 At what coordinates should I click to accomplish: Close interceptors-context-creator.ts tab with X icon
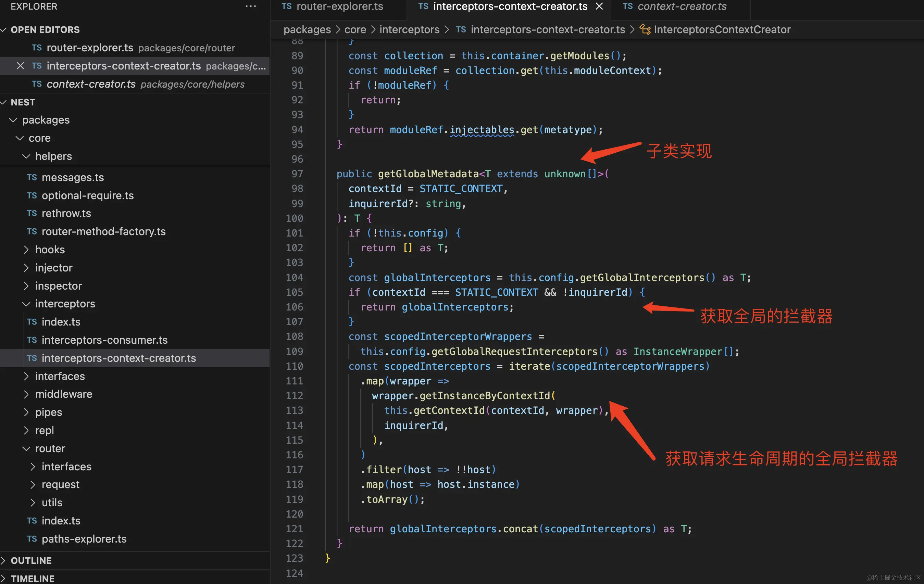(x=599, y=6)
